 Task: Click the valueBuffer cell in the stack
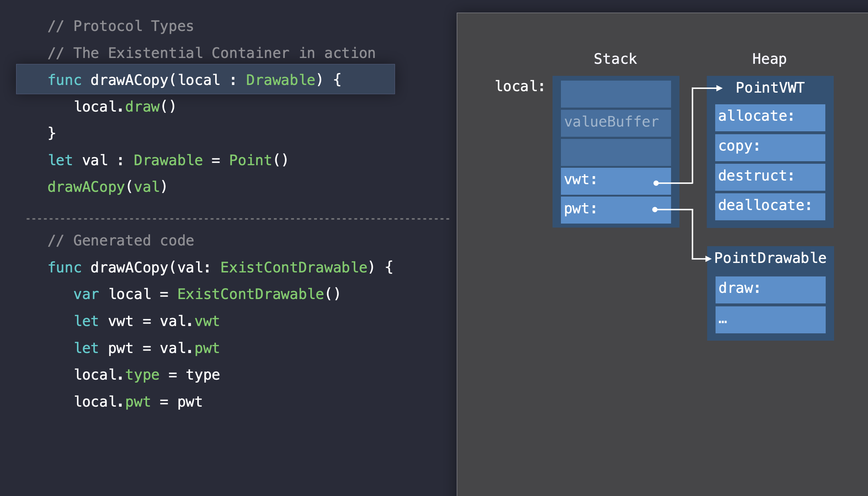pos(615,123)
